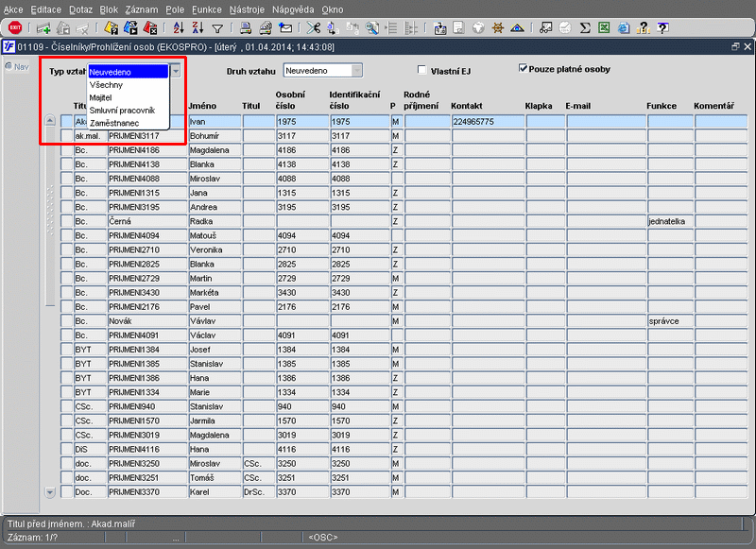Screen dimensions: 756x549
Task: Enable the Vlastní EJ checkbox
Action: (x=422, y=70)
